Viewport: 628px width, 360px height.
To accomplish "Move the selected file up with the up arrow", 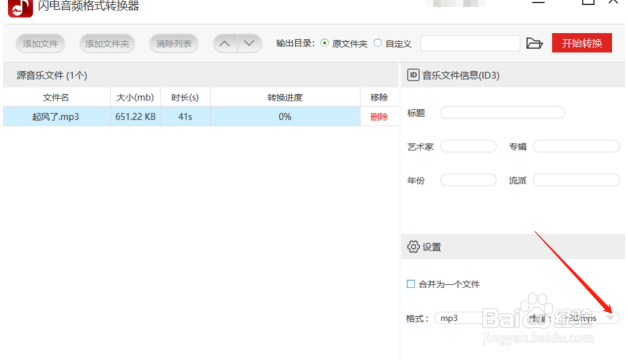I will (x=225, y=43).
